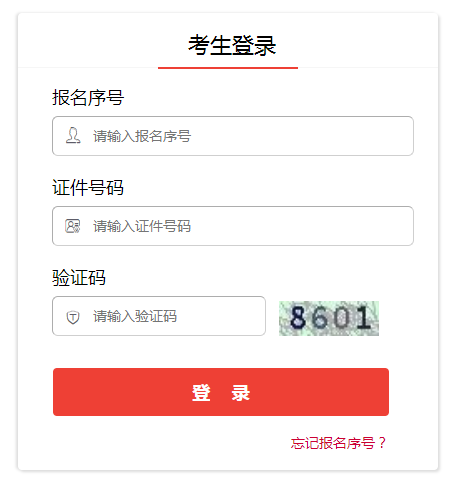The height and width of the screenshot is (480, 452).
Task: Click the red underline beneath 考生登录
Action: [228, 68]
